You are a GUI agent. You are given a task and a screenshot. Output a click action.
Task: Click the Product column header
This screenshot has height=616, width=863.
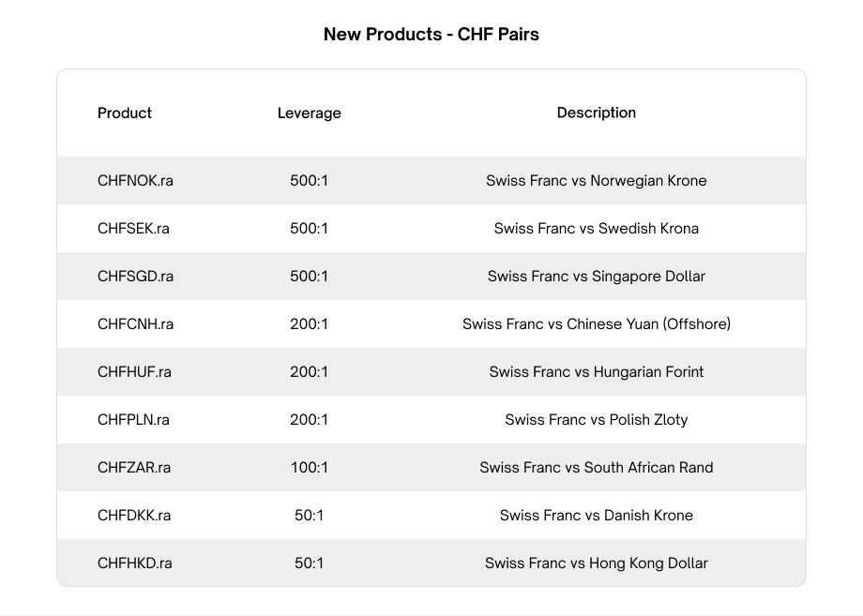(x=125, y=113)
